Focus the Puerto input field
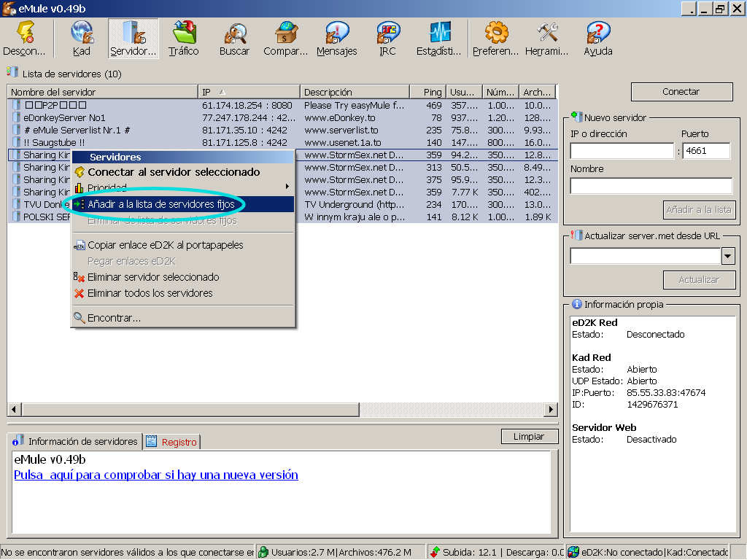The height and width of the screenshot is (560, 747). pos(705,151)
